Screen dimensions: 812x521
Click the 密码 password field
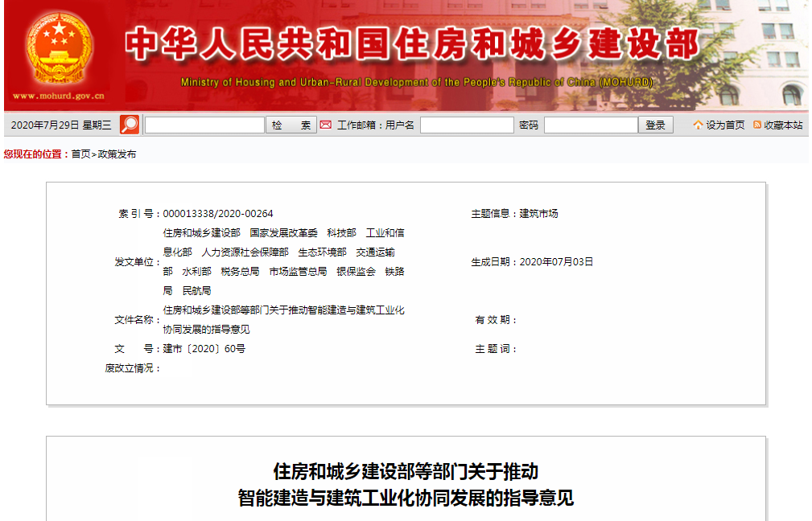[x=590, y=125]
